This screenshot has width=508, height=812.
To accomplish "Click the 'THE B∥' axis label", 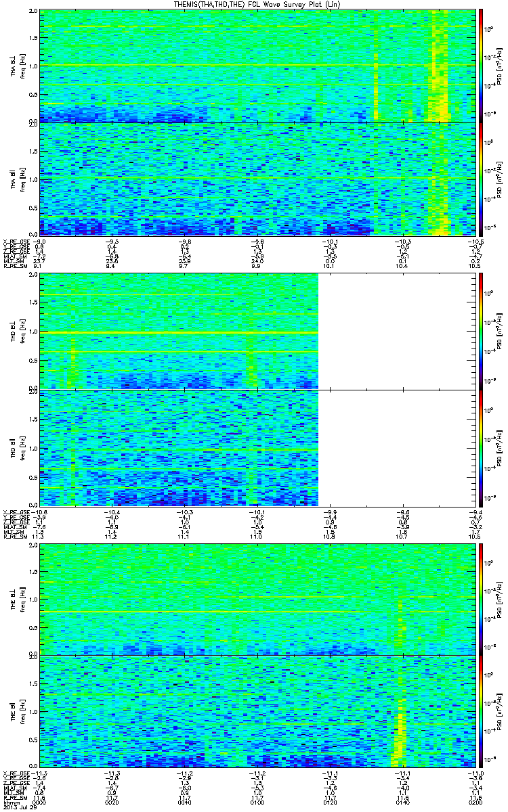I will [13, 710].
